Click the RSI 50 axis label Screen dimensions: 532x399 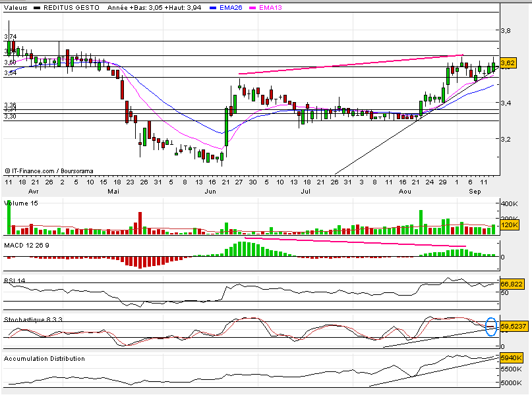click(504, 292)
